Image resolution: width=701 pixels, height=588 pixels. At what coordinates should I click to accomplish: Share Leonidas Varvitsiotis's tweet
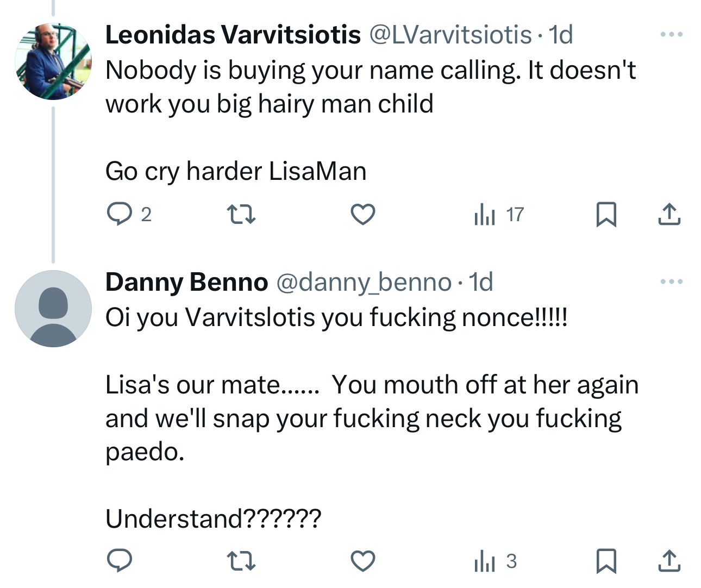(669, 214)
